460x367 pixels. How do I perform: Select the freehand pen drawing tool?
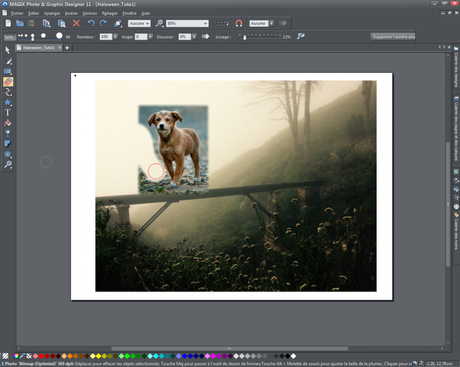8,61
